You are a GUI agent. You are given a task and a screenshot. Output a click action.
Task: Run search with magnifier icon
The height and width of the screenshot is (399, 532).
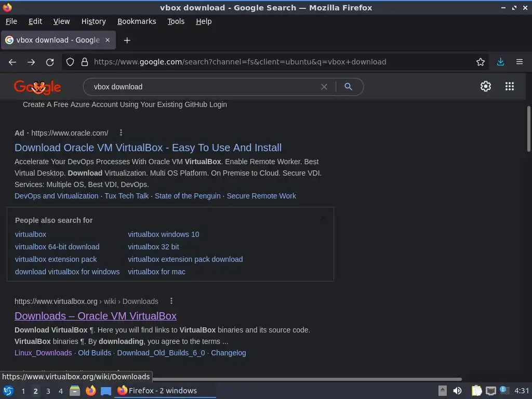[x=348, y=87]
